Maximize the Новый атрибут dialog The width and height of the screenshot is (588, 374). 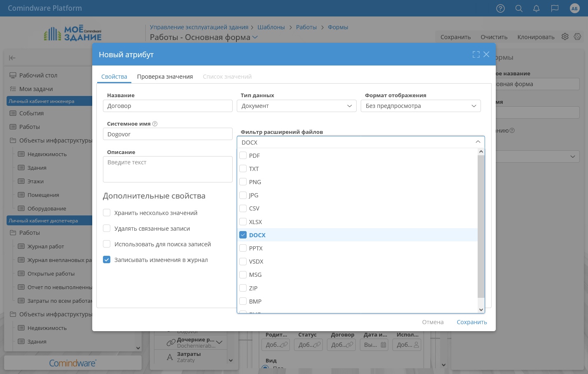pyautogui.click(x=476, y=54)
